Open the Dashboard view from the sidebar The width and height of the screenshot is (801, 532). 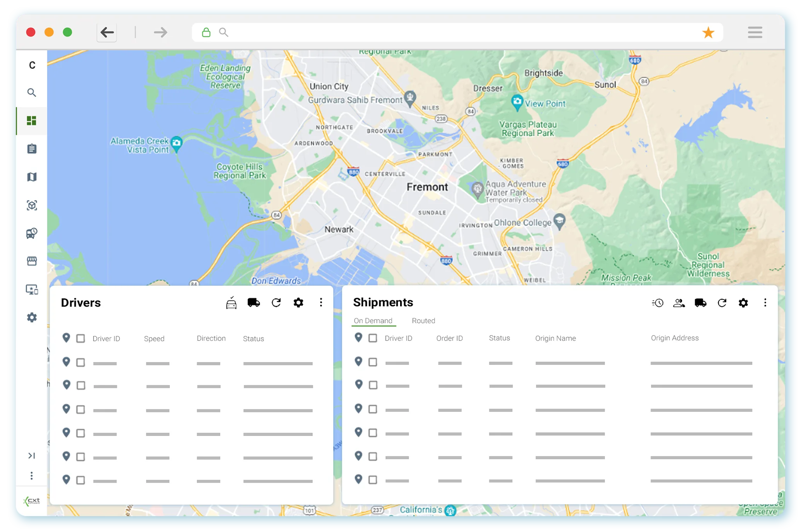pyautogui.click(x=32, y=121)
